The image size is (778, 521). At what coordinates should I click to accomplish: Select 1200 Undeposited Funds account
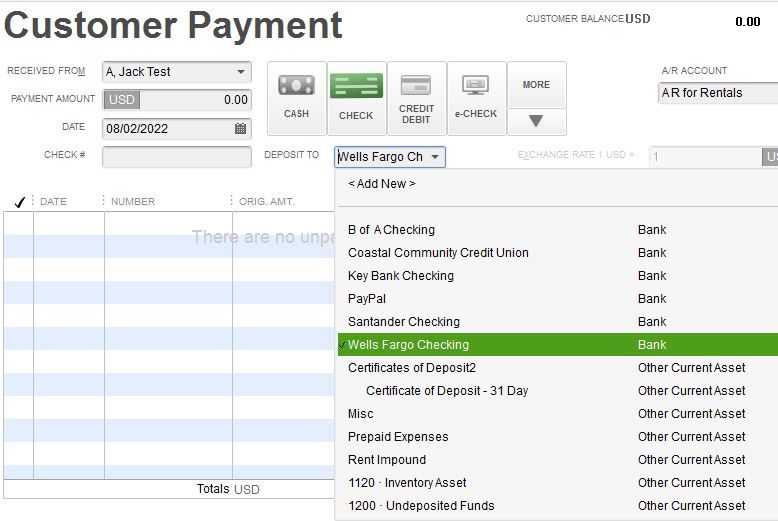[558, 506]
